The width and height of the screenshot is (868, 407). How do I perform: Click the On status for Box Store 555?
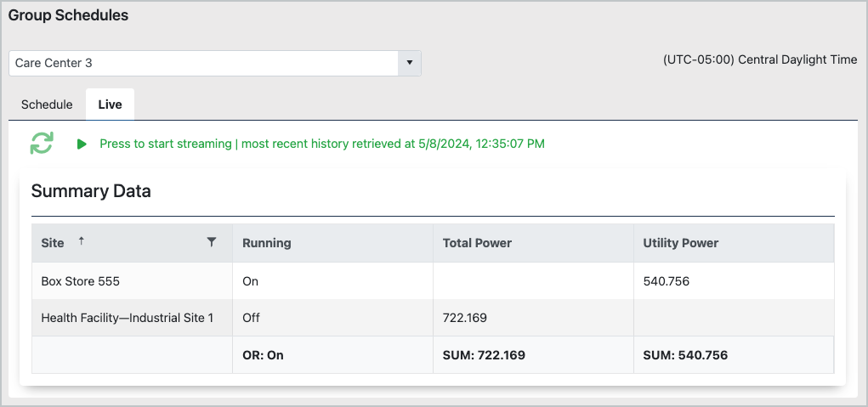250,281
